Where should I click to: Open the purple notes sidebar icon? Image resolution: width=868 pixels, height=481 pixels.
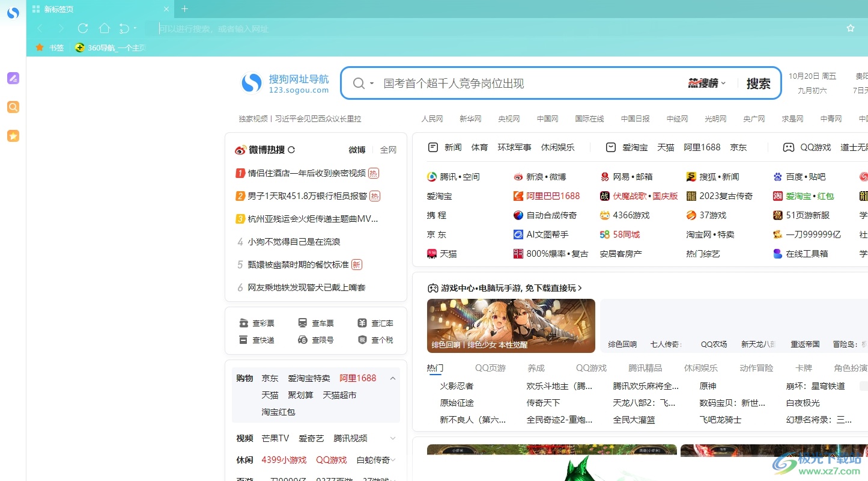pyautogui.click(x=13, y=78)
